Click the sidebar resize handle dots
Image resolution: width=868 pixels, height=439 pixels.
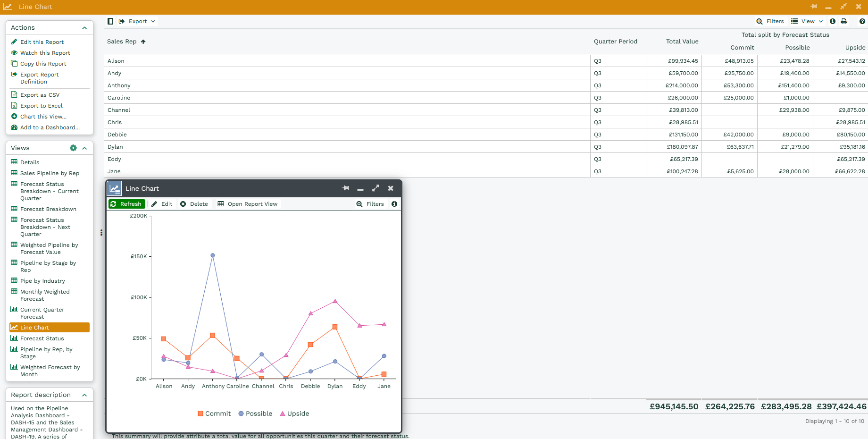tap(101, 233)
